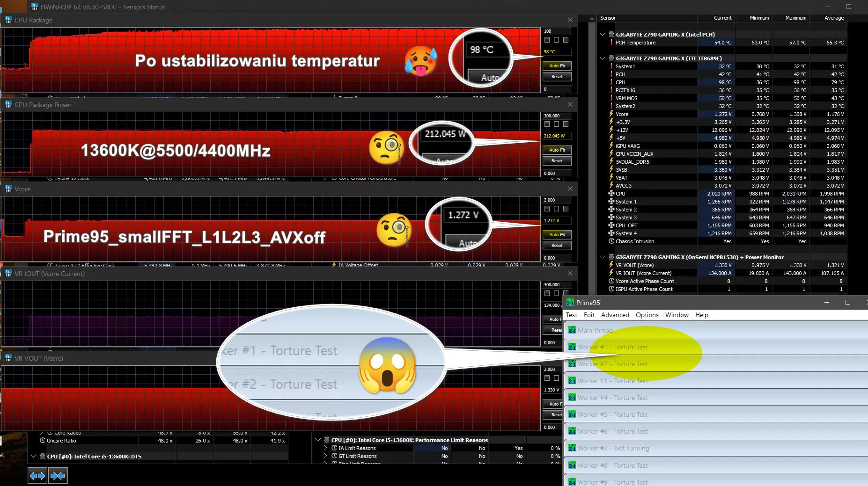Click Auto Fit in the CPU Package Power graph
Viewport: 868px width, 486px height.
coord(557,150)
